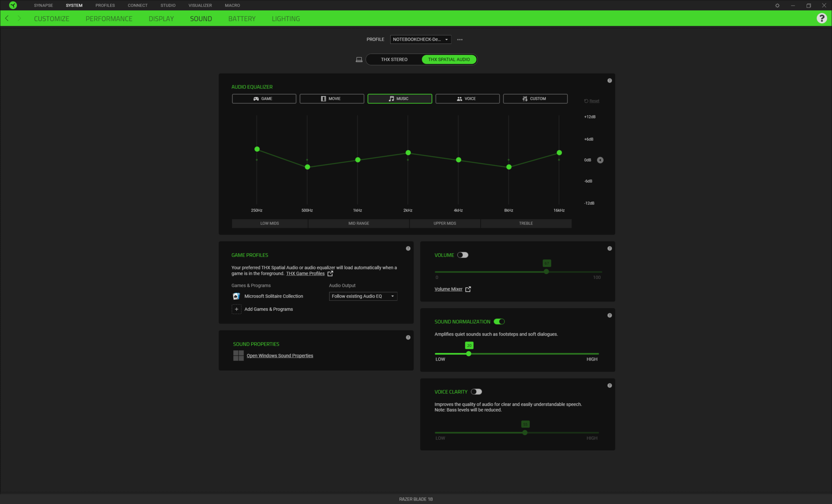Click the help question mark in the green bar
The width and height of the screenshot is (832, 504).
click(x=821, y=18)
